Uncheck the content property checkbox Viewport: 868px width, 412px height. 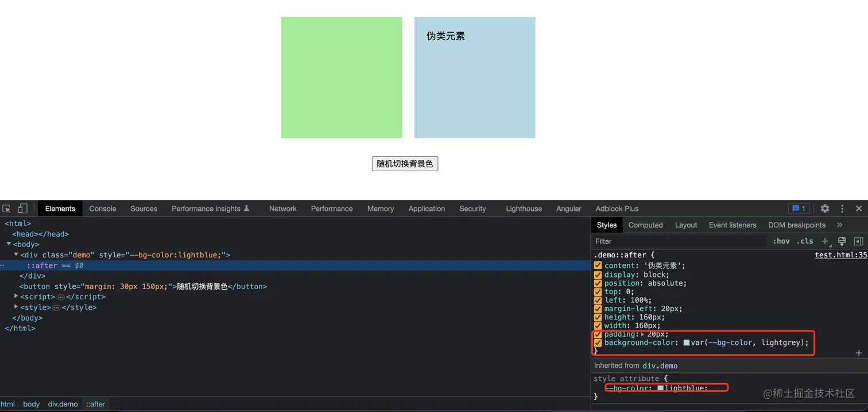coord(598,265)
